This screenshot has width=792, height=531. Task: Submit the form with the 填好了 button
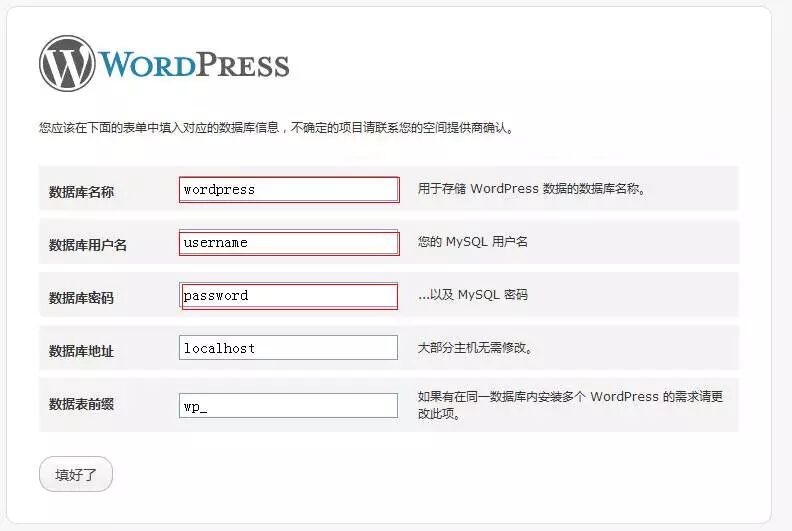76,474
